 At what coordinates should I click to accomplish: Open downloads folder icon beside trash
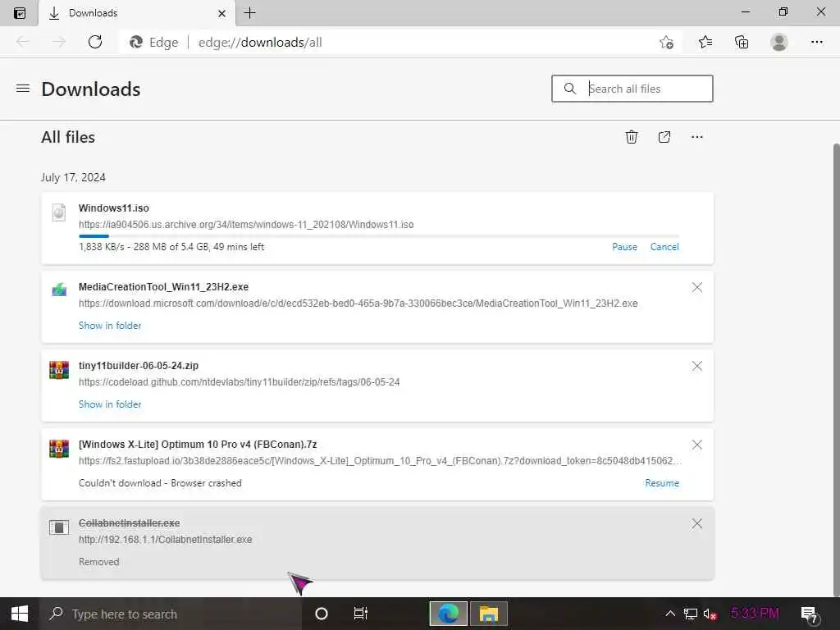664,137
